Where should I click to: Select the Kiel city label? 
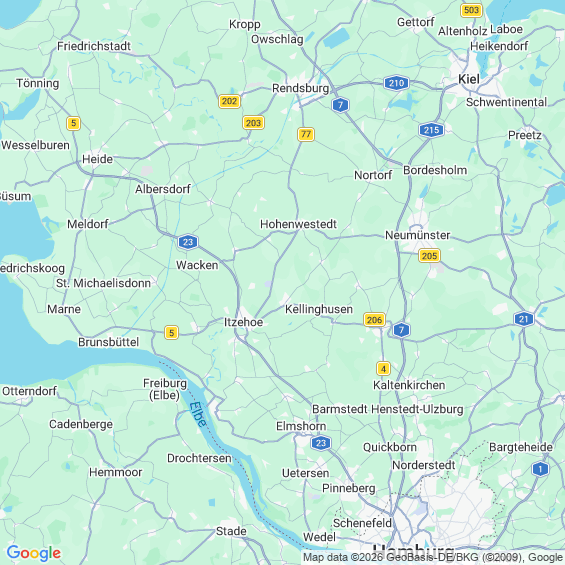[469, 79]
